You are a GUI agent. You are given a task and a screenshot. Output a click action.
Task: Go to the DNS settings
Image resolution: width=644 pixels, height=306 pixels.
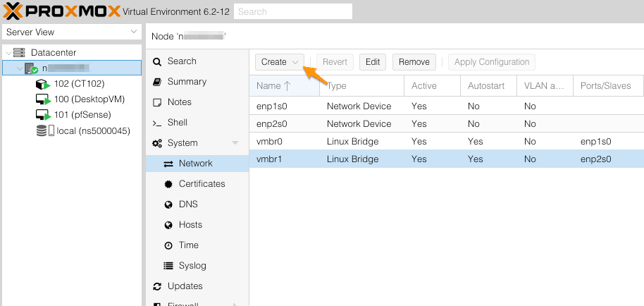[x=188, y=204]
